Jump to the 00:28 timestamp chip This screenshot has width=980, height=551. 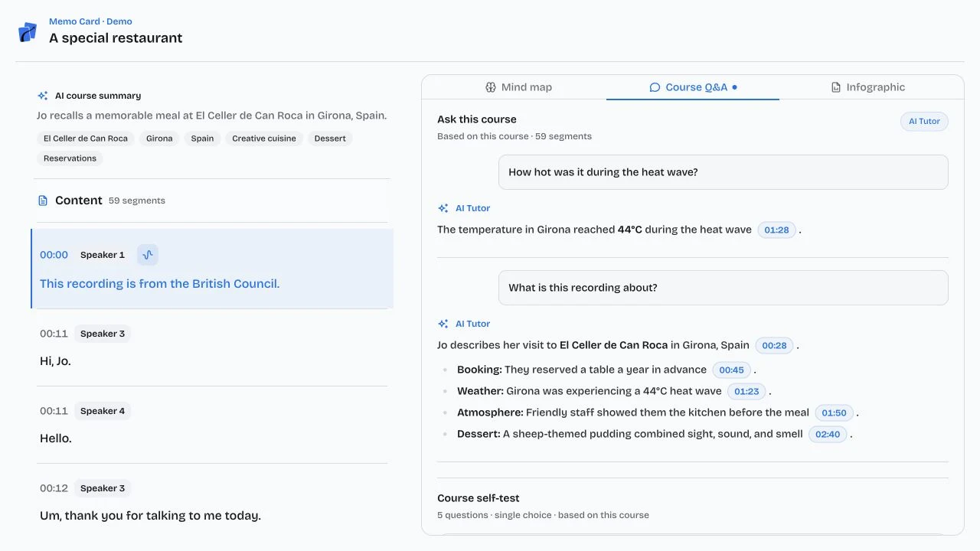pos(774,345)
